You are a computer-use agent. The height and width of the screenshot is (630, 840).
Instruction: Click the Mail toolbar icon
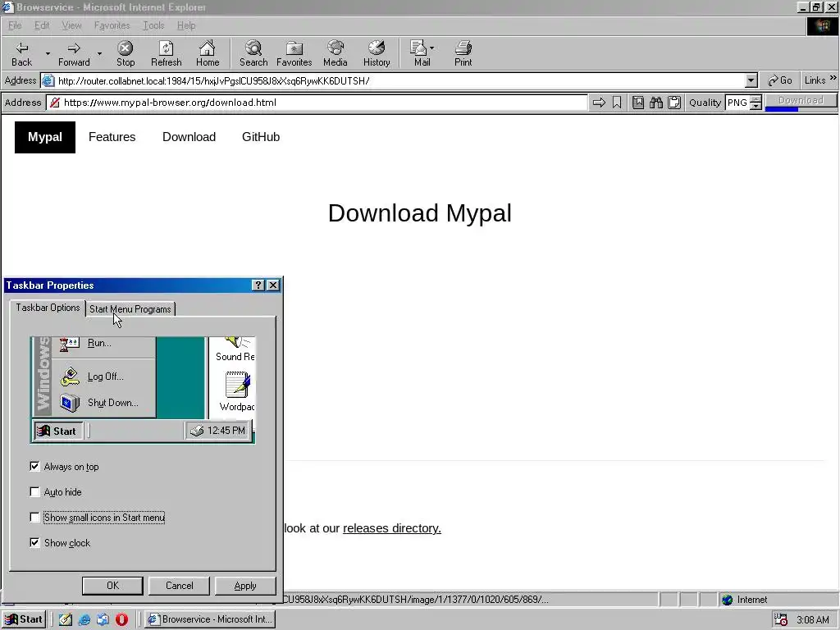pyautogui.click(x=418, y=48)
